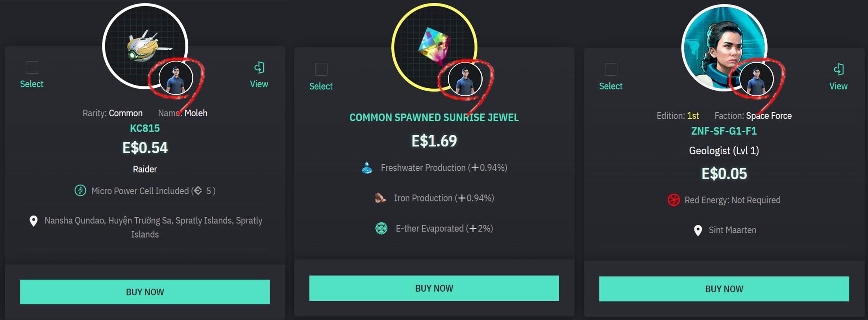
Task: Click the Freshwater Production droplet icon
Action: click(x=367, y=168)
